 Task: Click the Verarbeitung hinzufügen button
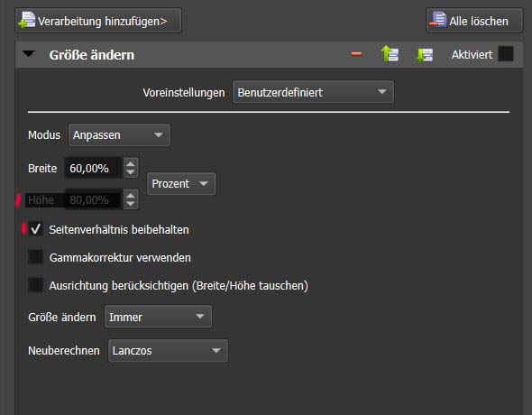pos(98,21)
